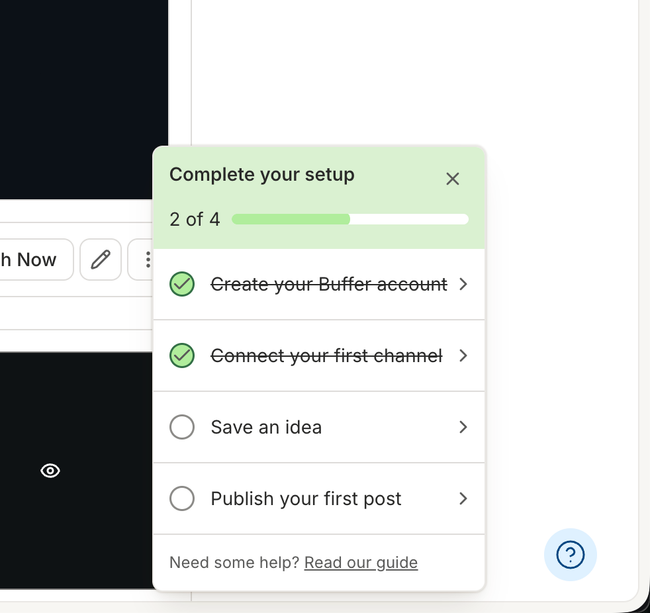Close the Complete your setup panel
The height and width of the screenshot is (613, 650).
point(452,179)
